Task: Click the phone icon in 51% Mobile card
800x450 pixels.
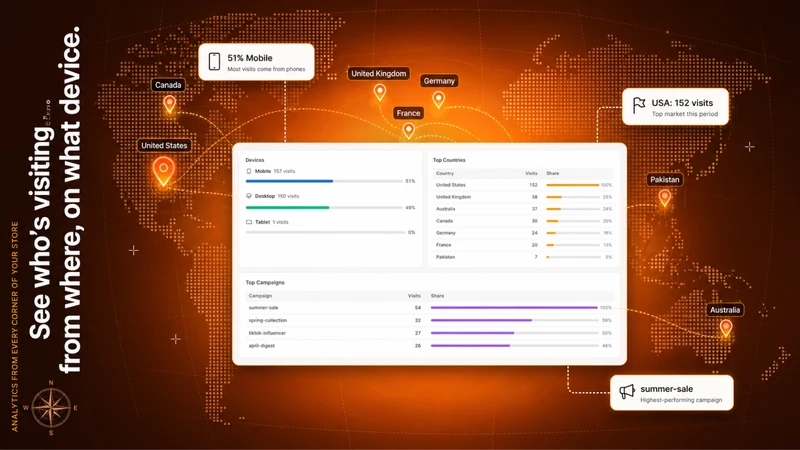Action: tap(214, 62)
